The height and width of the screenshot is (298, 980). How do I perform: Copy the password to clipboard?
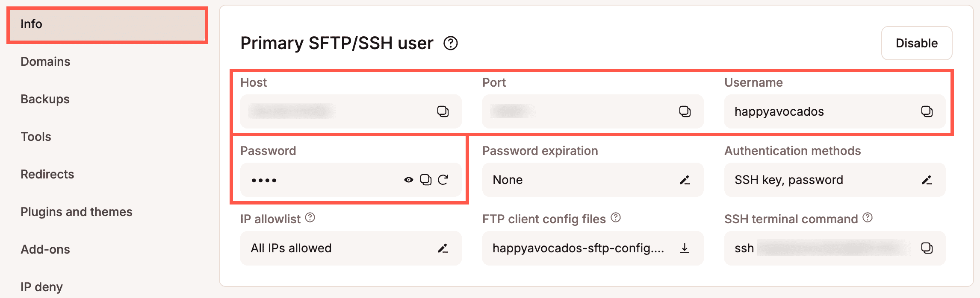pos(425,180)
